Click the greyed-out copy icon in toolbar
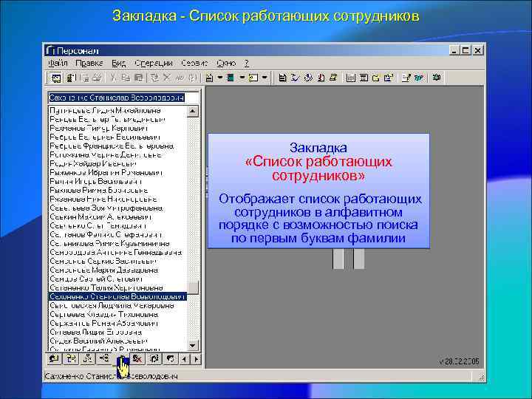The height and width of the screenshot is (399, 532). (126, 78)
